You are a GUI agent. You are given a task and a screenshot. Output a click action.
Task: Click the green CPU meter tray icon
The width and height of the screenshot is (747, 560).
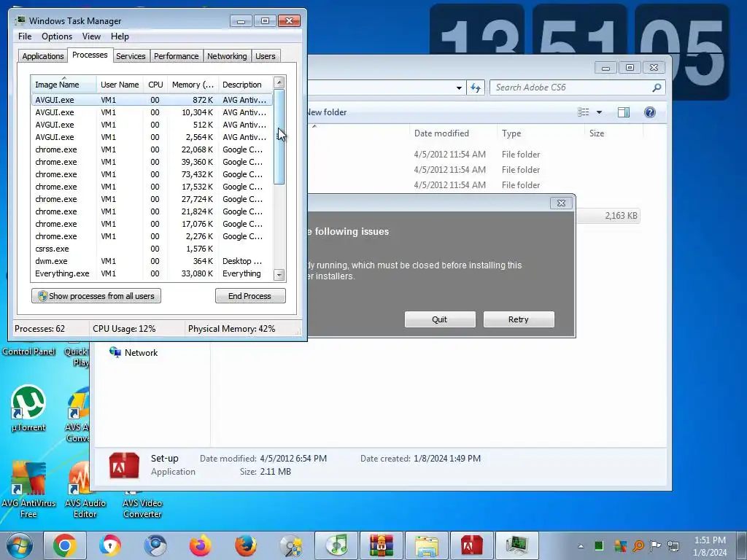coord(600,545)
